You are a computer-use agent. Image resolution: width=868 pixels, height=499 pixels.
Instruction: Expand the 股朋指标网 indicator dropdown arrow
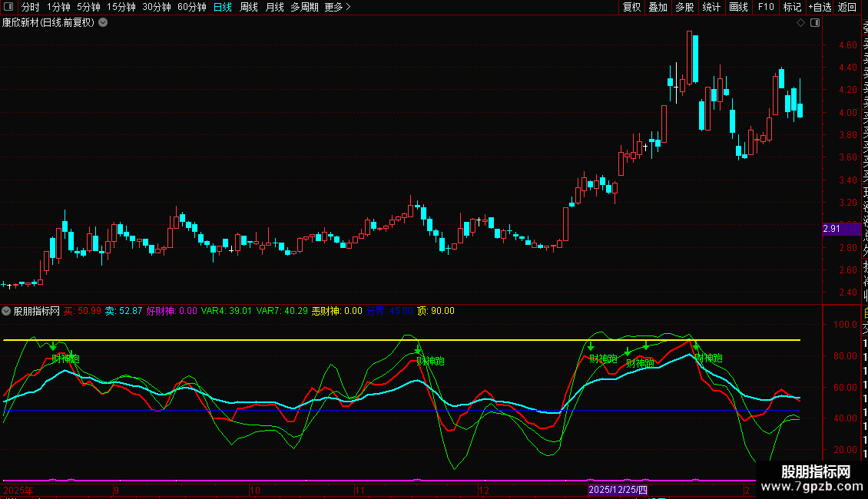pos(6,311)
